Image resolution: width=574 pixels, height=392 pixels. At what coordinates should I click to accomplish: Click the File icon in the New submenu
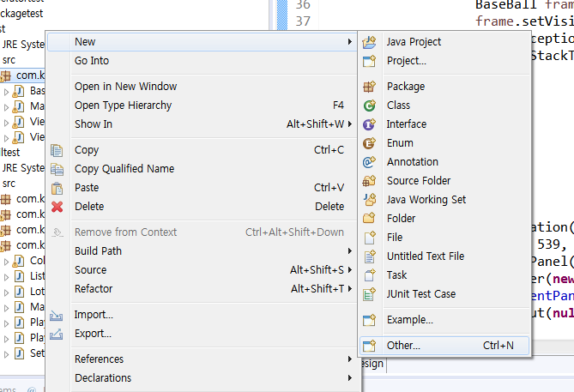369,238
